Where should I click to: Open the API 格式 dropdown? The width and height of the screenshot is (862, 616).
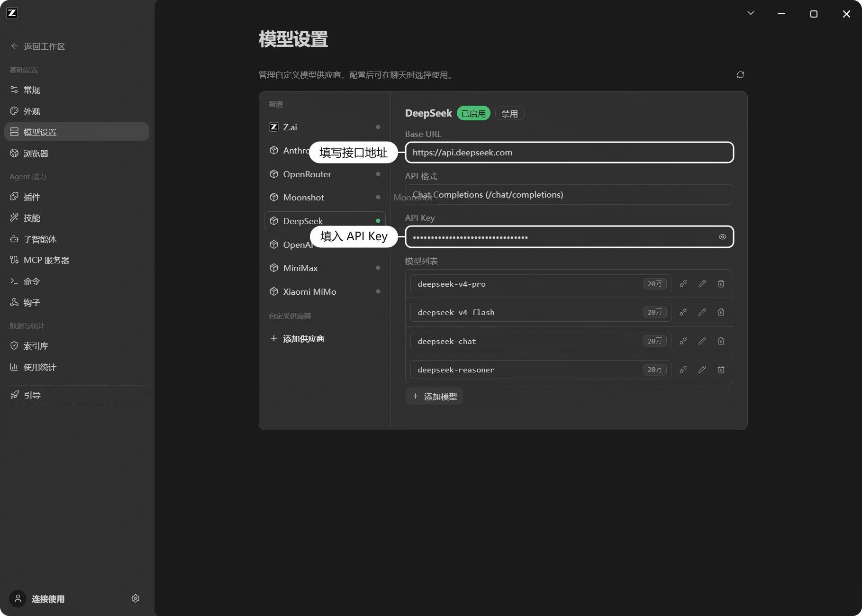(x=569, y=195)
